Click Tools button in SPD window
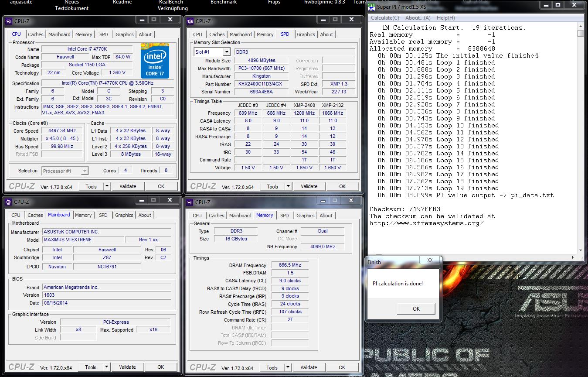The width and height of the screenshot is (588, 377). [x=272, y=186]
